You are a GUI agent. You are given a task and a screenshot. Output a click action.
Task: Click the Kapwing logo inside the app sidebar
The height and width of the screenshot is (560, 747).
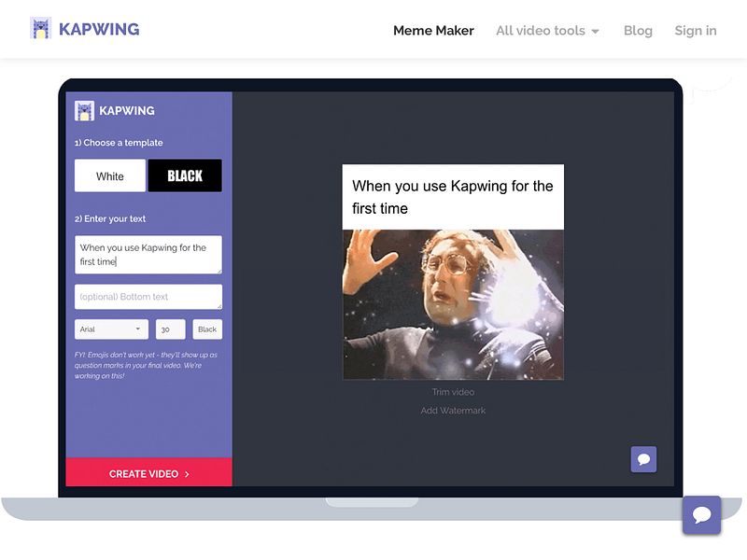click(x=84, y=110)
